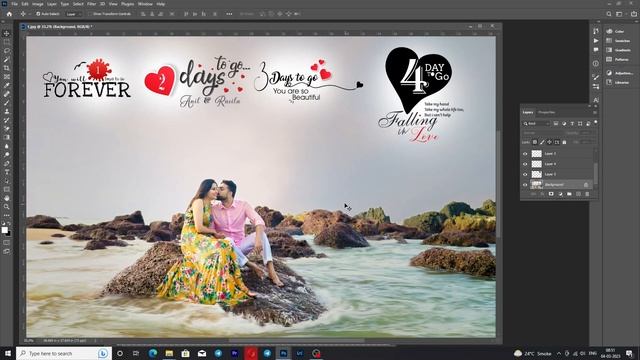Open the File menu
Screen dimensions: 640x360
coord(14,4)
